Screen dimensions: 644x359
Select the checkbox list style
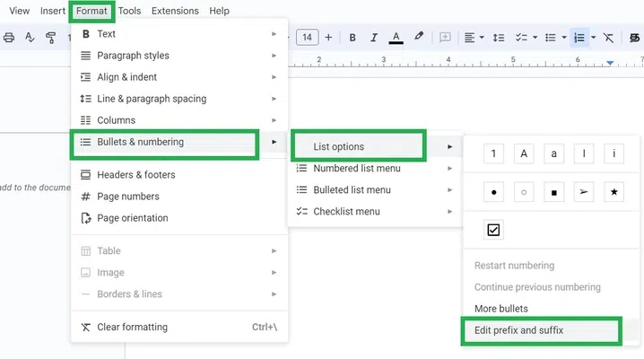[493, 231]
